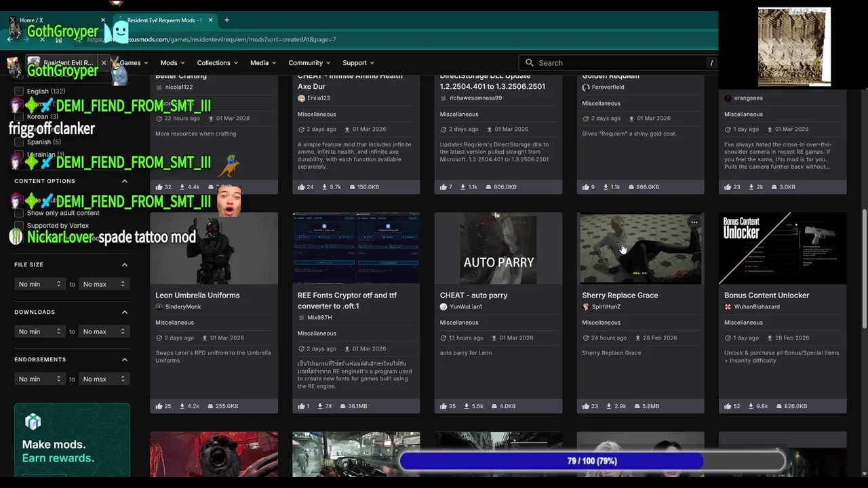This screenshot has height=488, width=868.
Task: Visit YunWuLian1 author profile
Action: pyautogui.click(x=465, y=307)
